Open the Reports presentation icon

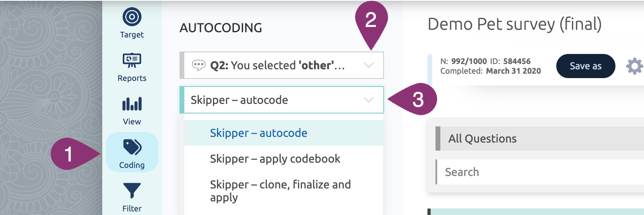click(x=132, y=60)
